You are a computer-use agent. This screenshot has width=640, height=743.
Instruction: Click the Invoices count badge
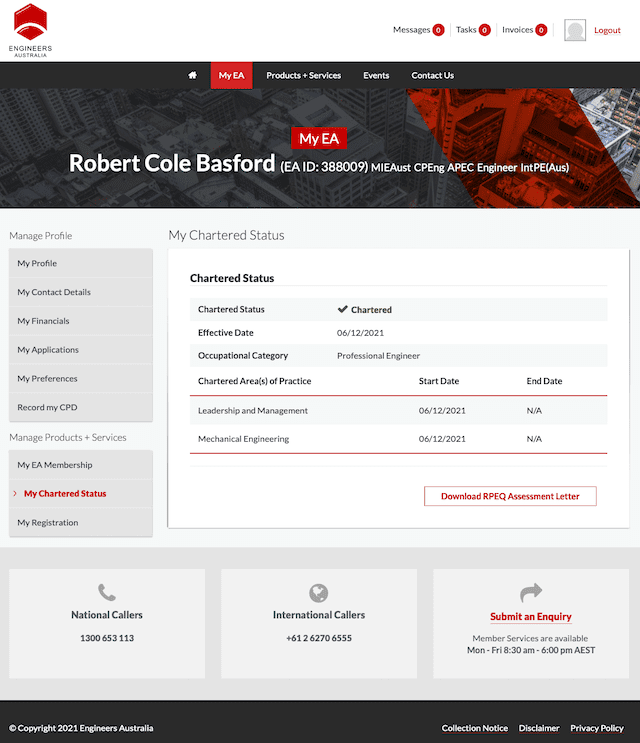pos(541,30)
